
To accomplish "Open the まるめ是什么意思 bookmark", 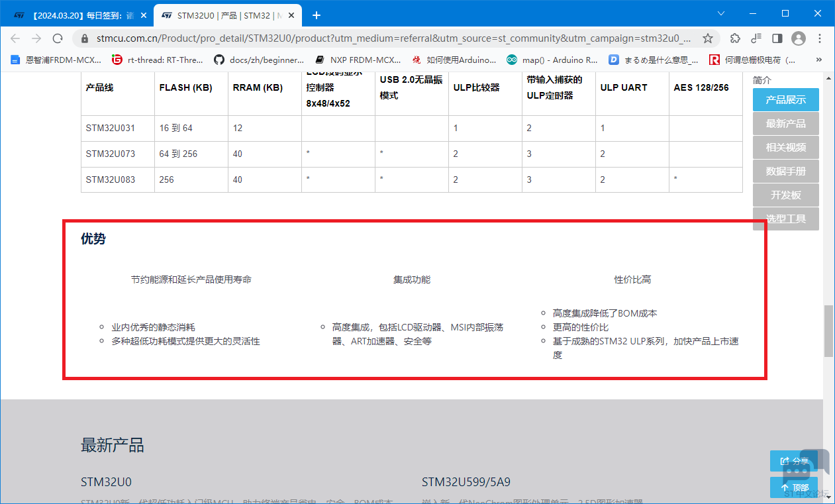I will tap(654, 60).
